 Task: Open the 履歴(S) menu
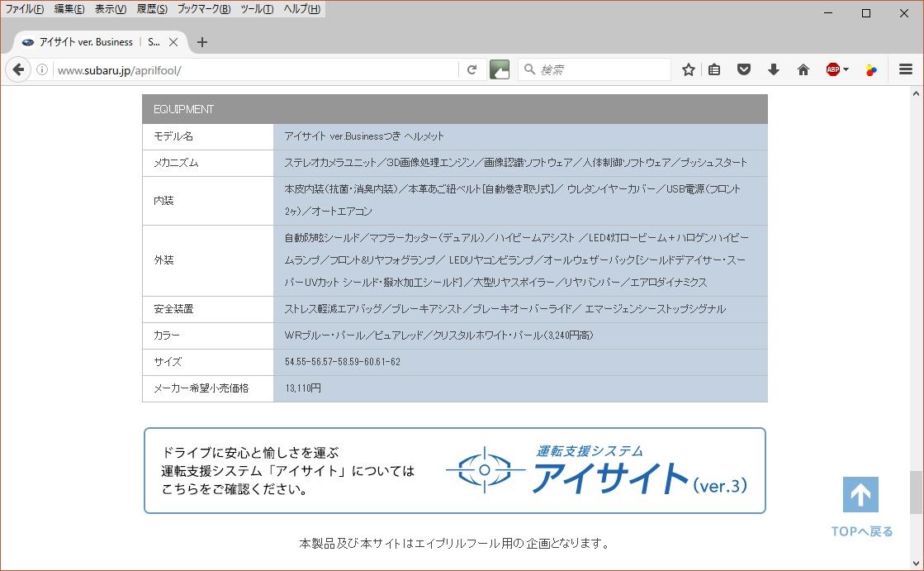[x=152, y=9]
